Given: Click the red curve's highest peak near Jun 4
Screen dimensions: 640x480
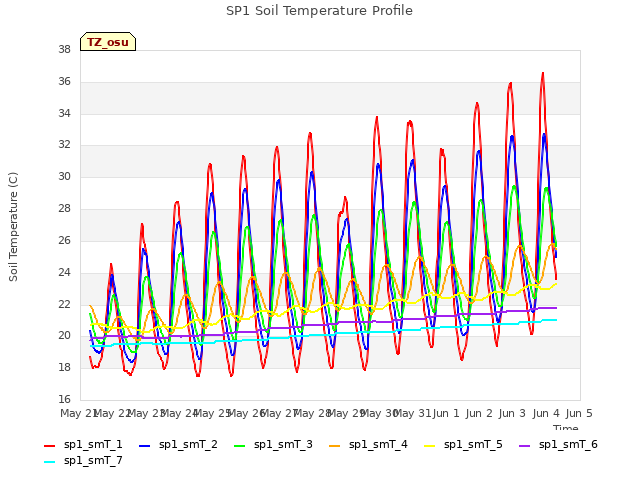Looking at the screenshot, I should point(543,74).
